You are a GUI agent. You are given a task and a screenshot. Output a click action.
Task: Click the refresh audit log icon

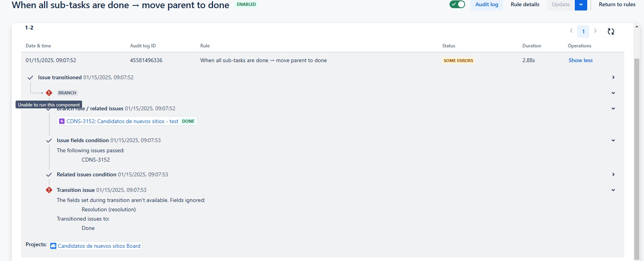pos(611,31)
